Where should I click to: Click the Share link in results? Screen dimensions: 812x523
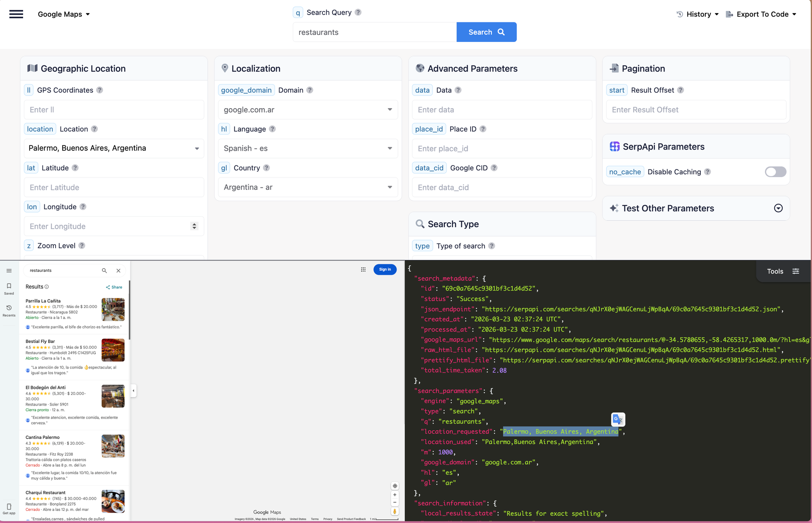coord(114,287)
